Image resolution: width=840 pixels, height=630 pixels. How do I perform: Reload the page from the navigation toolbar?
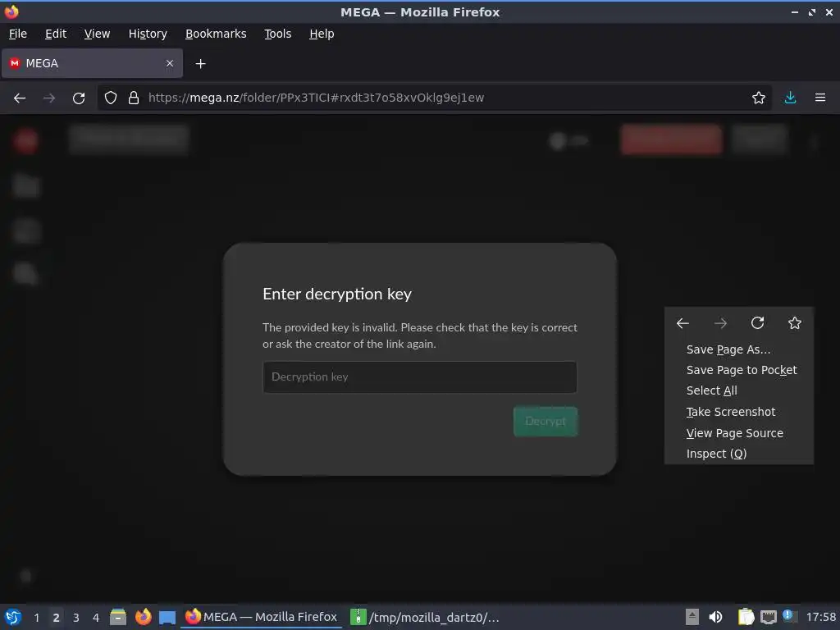(79, 98)
